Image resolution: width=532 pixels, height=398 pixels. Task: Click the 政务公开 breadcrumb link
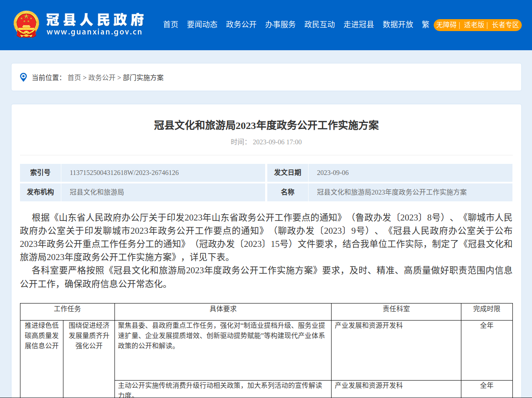tap(102, 77)
